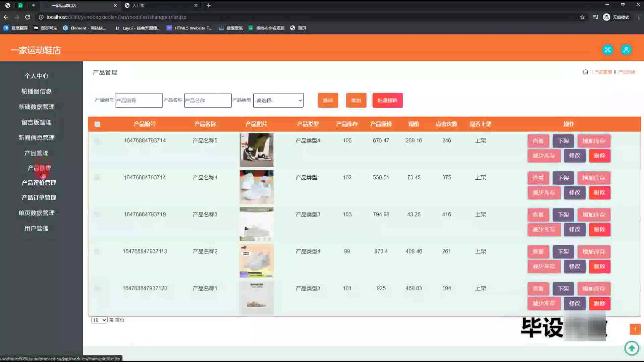Open 新闻信息管理 in the sidebar
This screenshot has width=644, height=362.
tap(37, 138)
